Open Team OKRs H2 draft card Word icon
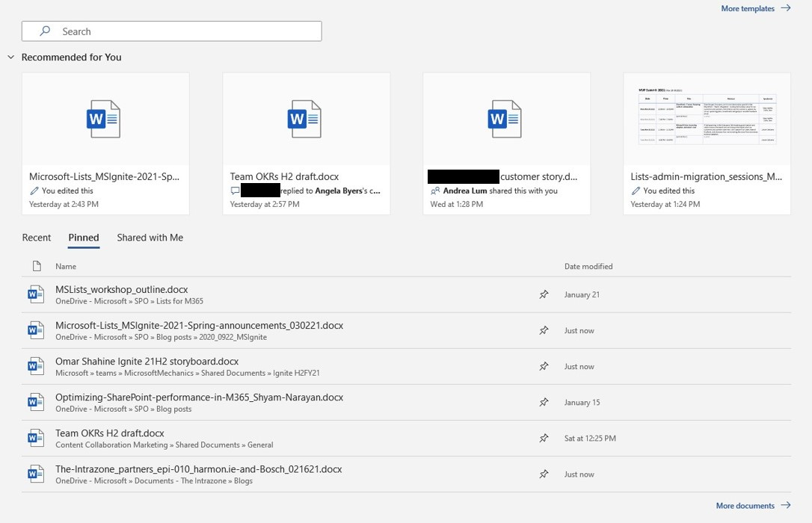The width and height of the screenshot is (812, 523). pos(304,119)
